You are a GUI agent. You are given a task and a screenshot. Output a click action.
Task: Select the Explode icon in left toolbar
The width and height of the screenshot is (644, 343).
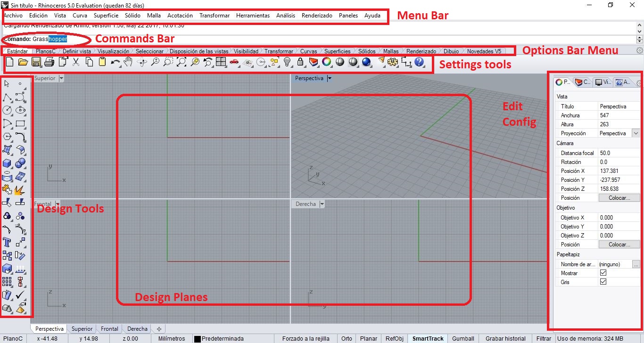click(x=20, y=189)
